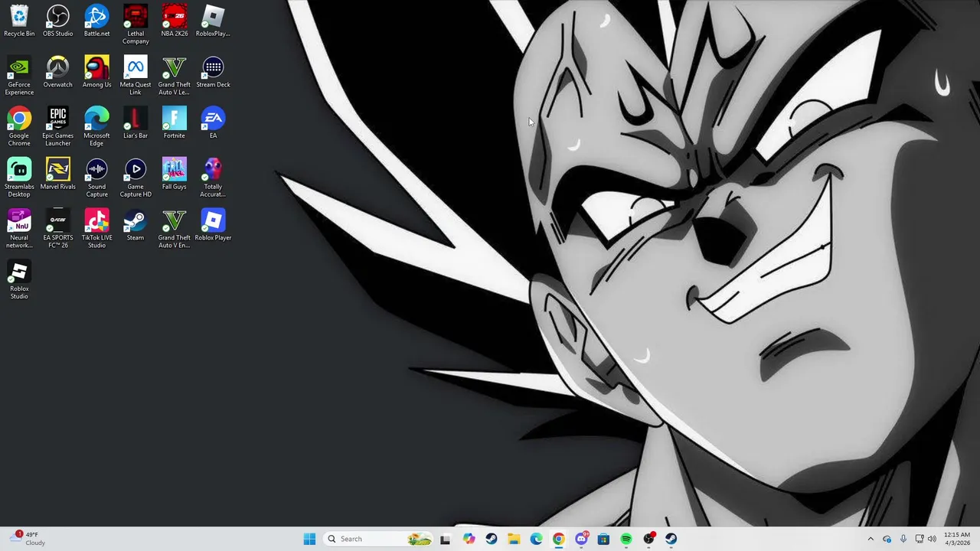Open the weather widget showing 49°F Cloudy
980x551 pixels.
point(29,539)
